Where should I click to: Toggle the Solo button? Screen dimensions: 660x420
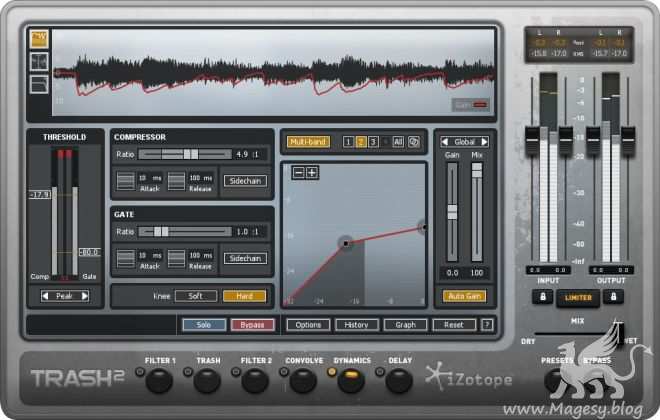point(204,324)
